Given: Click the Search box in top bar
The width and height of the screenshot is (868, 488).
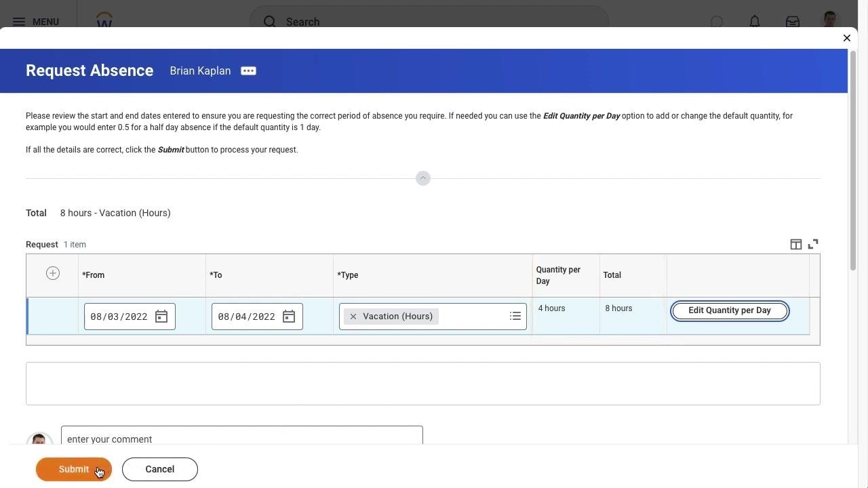Looking at the screenshot, I should tap(429, 22).
